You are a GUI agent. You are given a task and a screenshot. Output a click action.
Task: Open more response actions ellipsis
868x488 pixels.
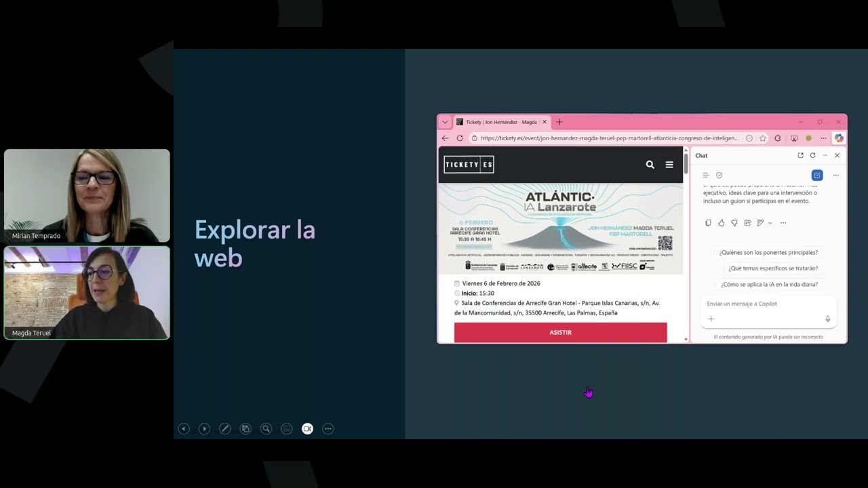pos(783,223)
